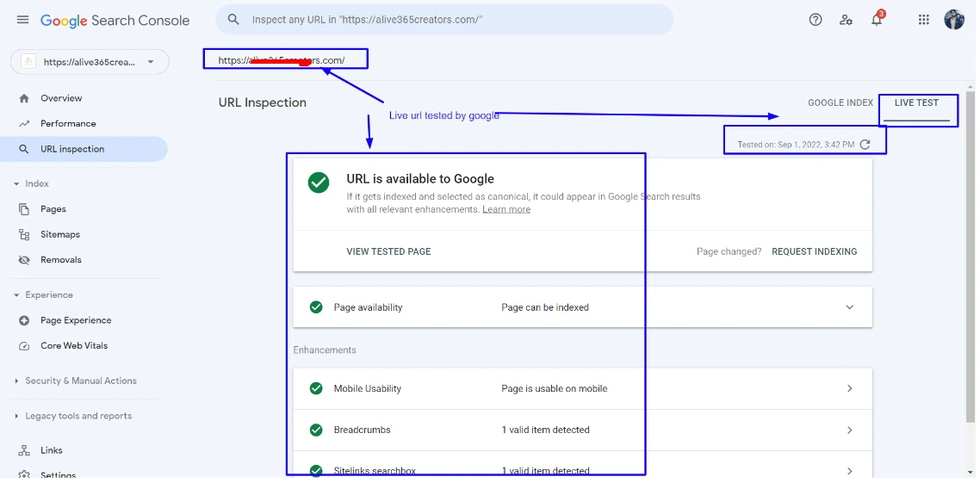Viewport: 980px width, 489px height.
Task: Click the Page availability green check icon
Action: pos(316,307)
